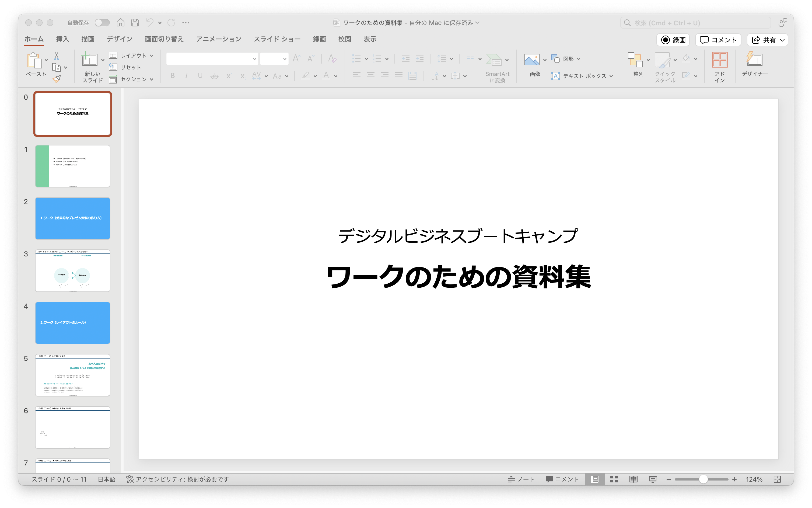Open the more options ellipsis in title bar
Image resolution: width=812 pixels, height=508 pixels.
pyautogui.click(x=186, y=23)
